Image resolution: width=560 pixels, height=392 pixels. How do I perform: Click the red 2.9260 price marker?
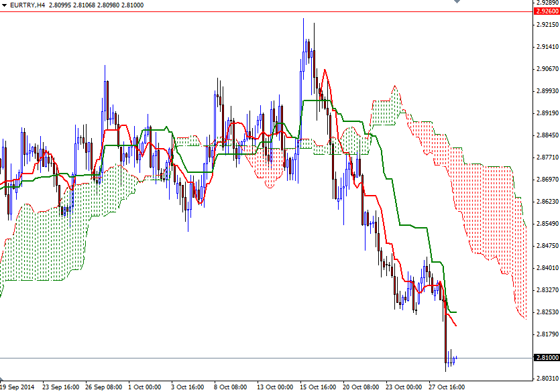pos(547,11)
